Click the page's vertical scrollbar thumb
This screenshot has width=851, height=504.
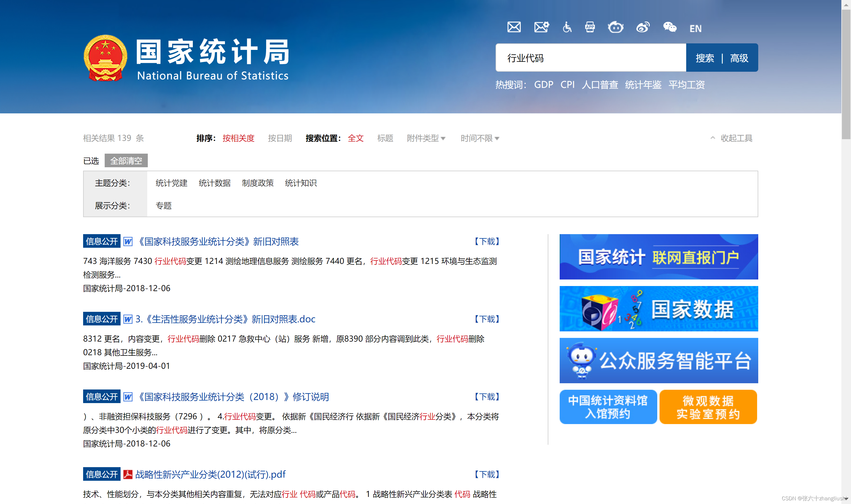pyautogui.click(x=846, y=75)
